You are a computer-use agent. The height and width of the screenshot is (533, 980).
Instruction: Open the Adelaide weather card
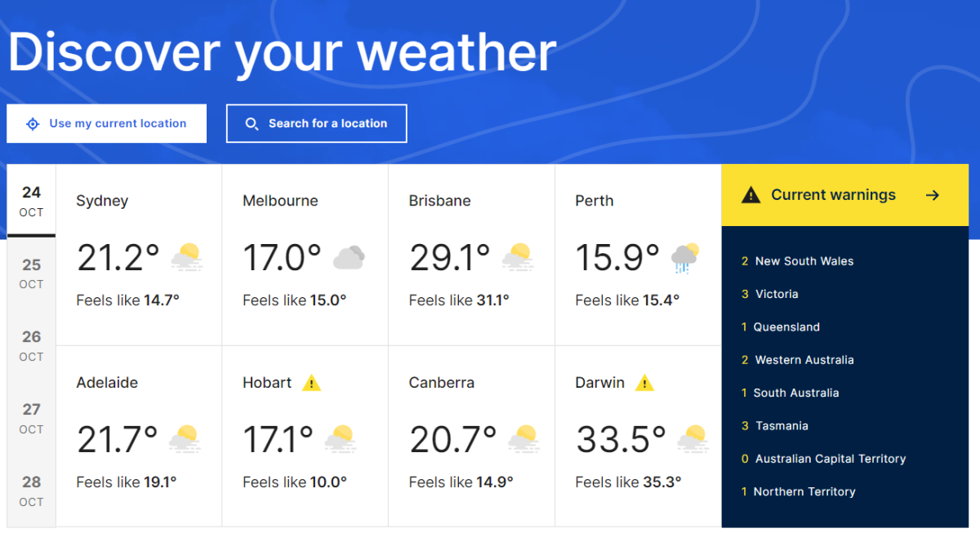139,436
